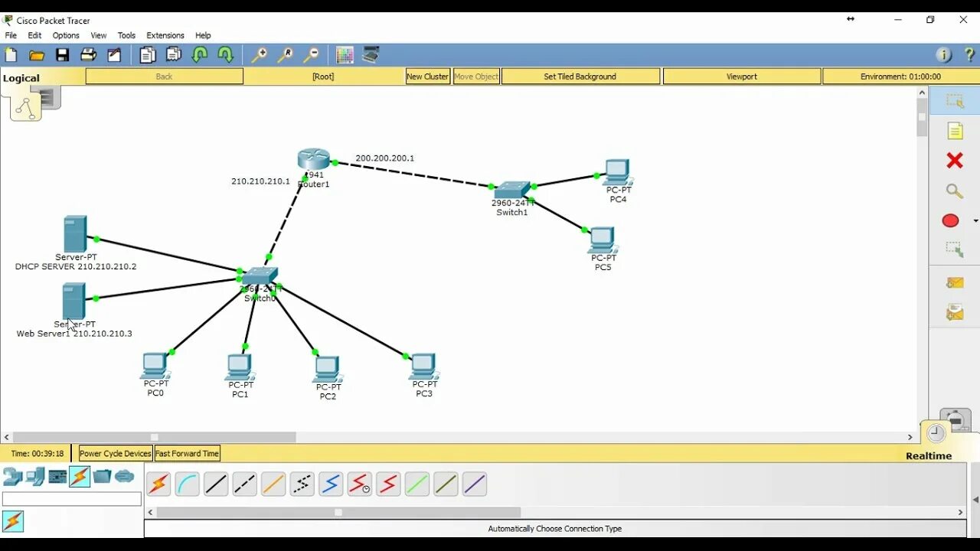Pick the automatic connection lightning cable
This screenshot has width=980, height=551.
pos(158,484)
